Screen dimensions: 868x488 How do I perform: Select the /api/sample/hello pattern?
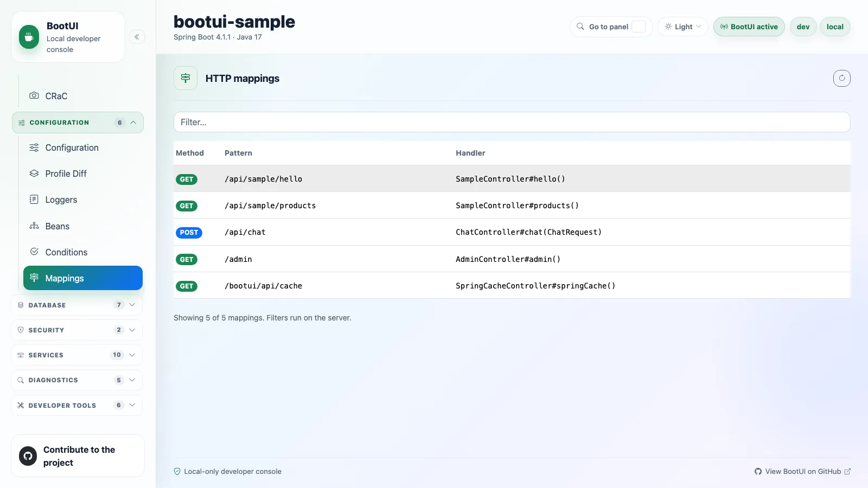[x=263, y=179]
